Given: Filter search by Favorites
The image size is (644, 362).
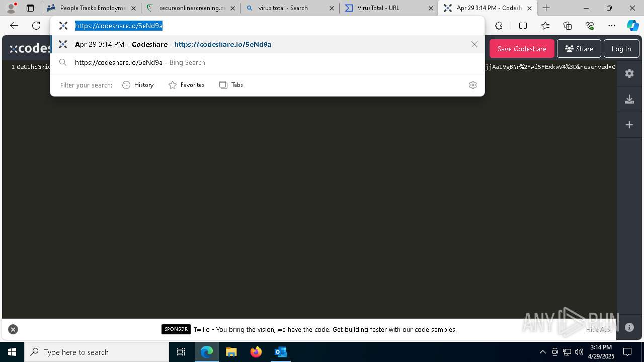Looking at the screenshot, I should [186, 85].
